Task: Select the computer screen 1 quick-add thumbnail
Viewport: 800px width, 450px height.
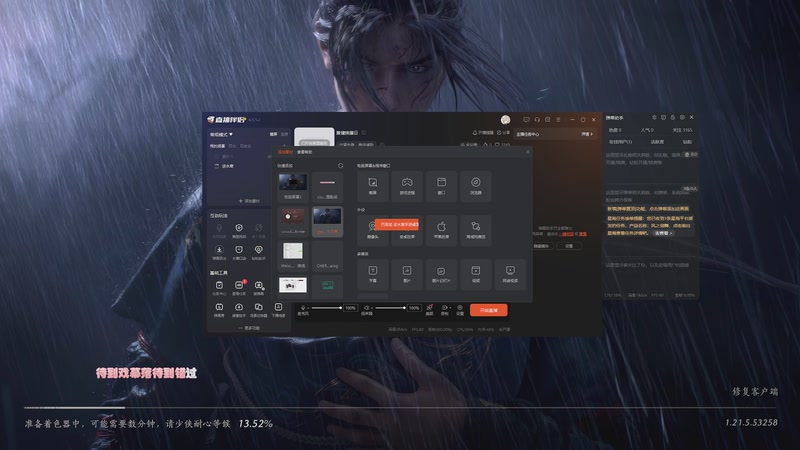Action: [x=293, y=186]
